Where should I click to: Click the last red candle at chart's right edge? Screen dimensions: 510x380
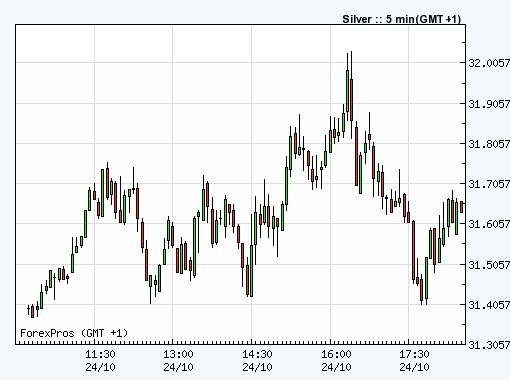coord(462,207)
